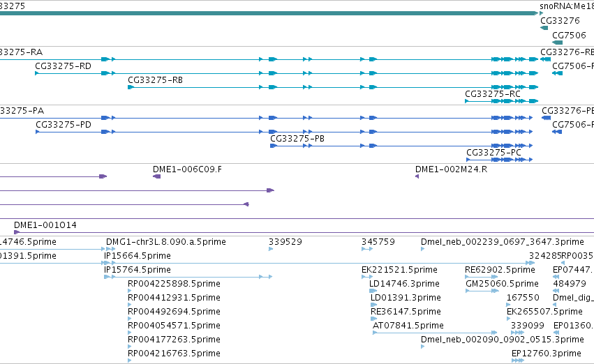Click the CG33276 gene label
This screenshot has height=364, width=594.
point(560,20)
